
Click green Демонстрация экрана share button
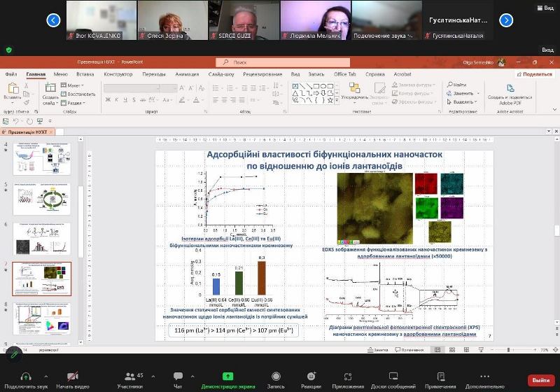point(227,377)
